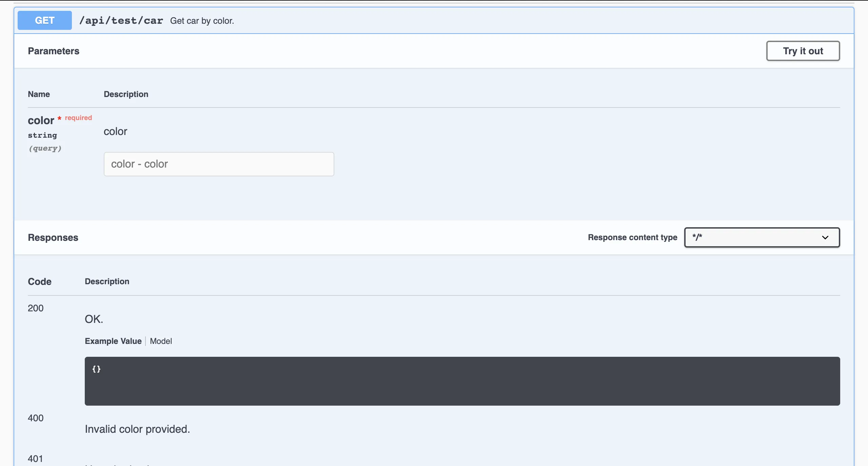Click the chevron arrow in content type select

(825, 237)
